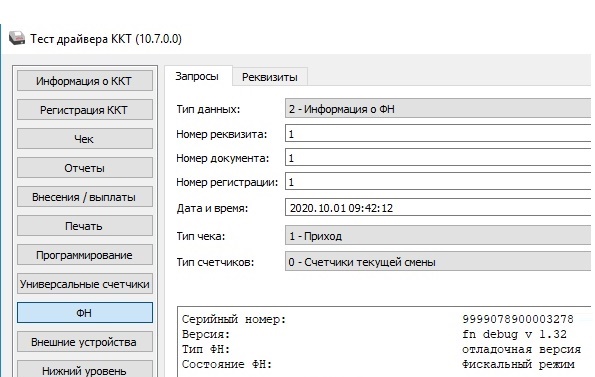Open Универсальные счетчики section
Viewport: 595px width, 377px height.
pyautogui.click(x=85, y=284)
